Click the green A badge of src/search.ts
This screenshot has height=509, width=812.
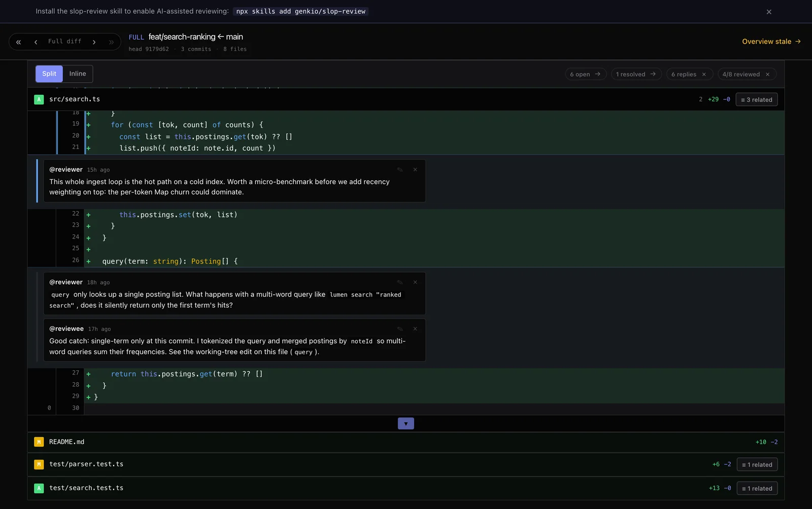point(39,99)
